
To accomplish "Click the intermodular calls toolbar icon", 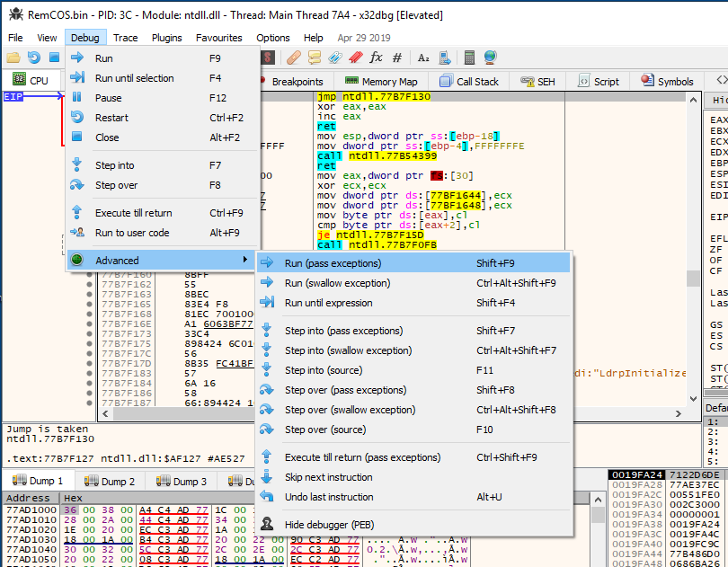I will point(445,58).
